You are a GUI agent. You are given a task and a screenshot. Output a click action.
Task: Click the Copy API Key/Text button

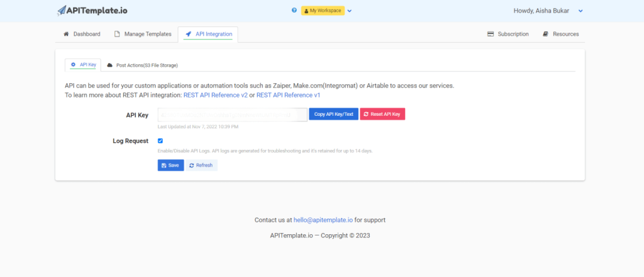tap(333, 114)
